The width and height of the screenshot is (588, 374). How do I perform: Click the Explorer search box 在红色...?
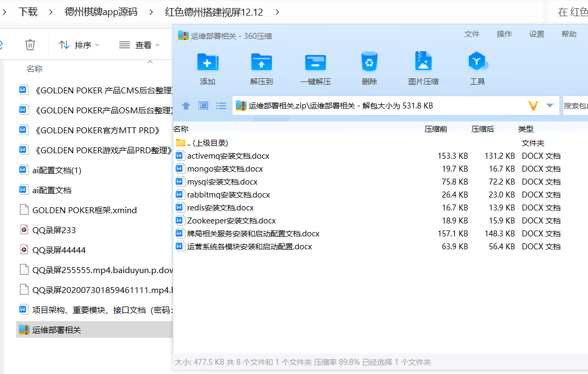point(569,12)
